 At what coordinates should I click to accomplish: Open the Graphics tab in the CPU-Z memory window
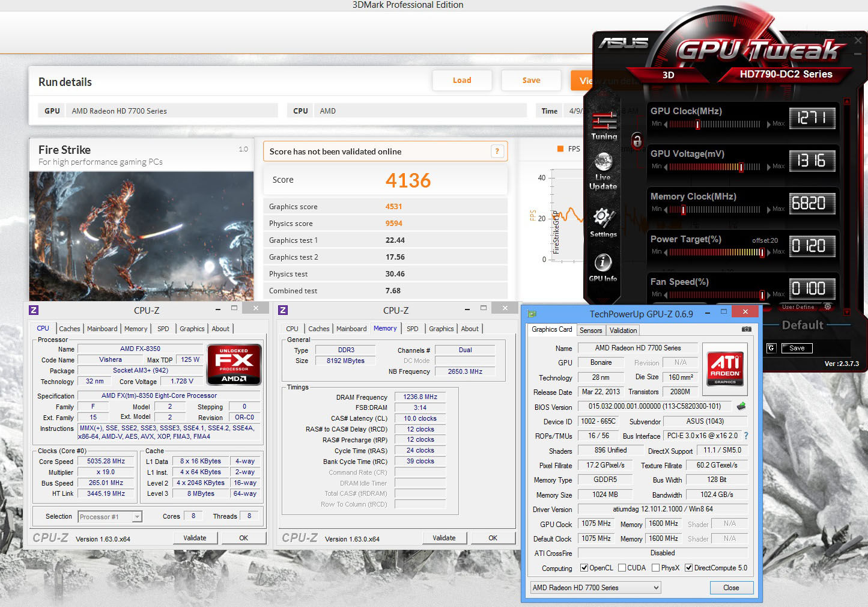pos(442,329)
